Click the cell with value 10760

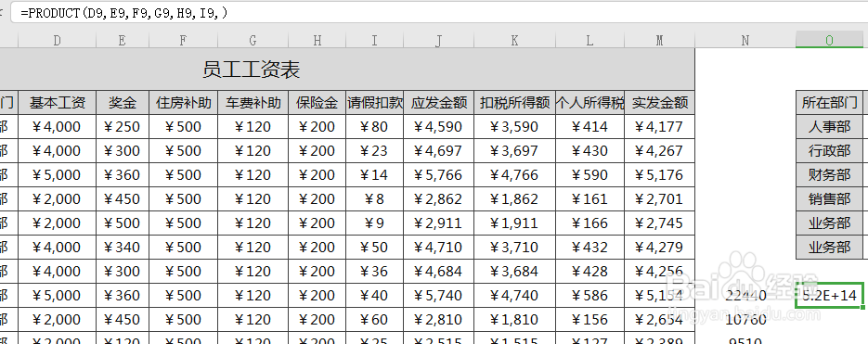(x=745, y=320)
